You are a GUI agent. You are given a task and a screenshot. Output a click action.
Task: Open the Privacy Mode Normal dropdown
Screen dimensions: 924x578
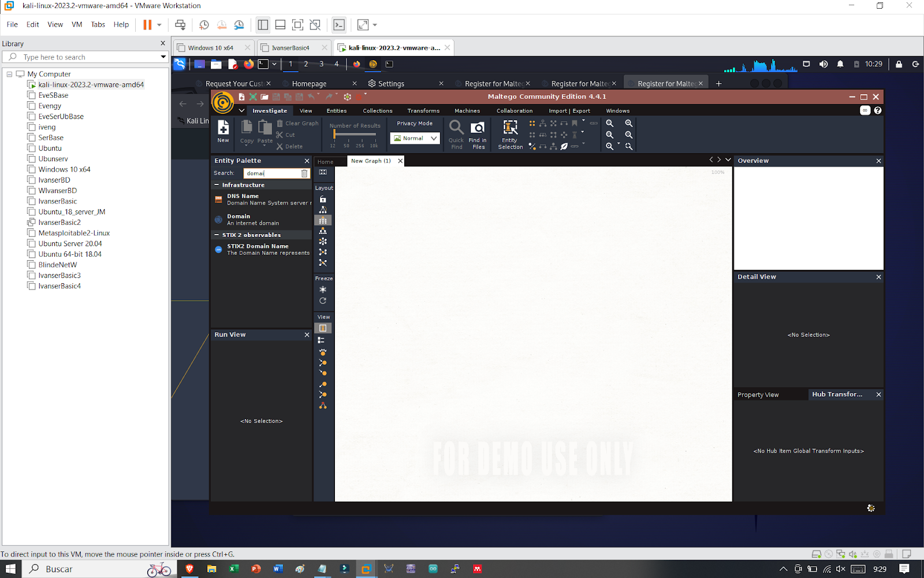[415, 138]
